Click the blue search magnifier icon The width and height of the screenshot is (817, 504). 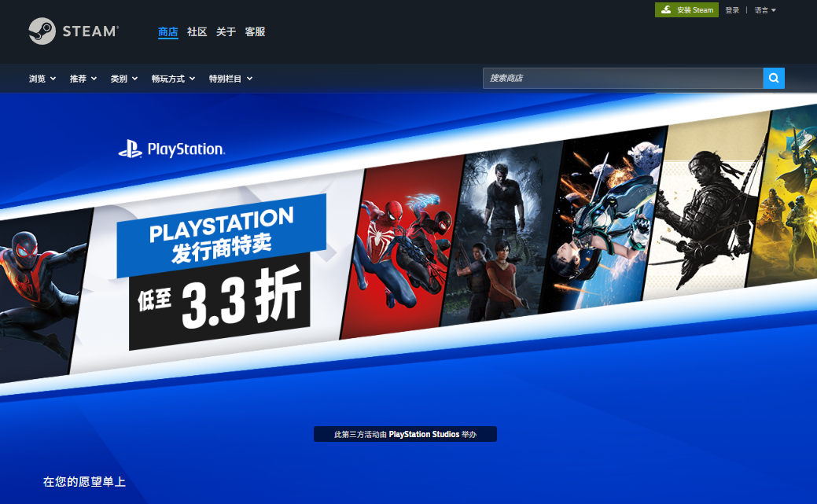point(774,78)
